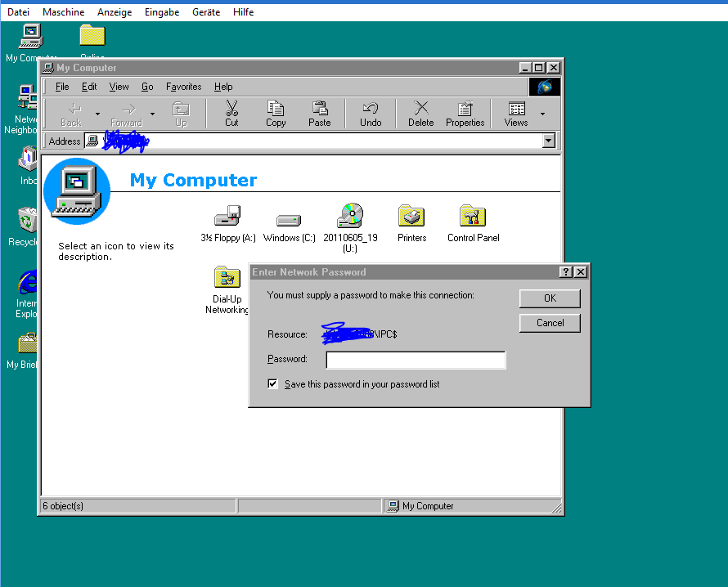Select the 20110605_19 (U:) CD drive
This screenshot has height=587, width=728.
tap(350, 228)
